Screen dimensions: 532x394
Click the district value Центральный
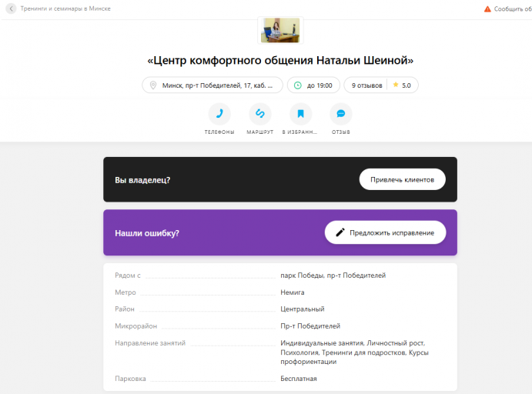click(x=303, y=309)
